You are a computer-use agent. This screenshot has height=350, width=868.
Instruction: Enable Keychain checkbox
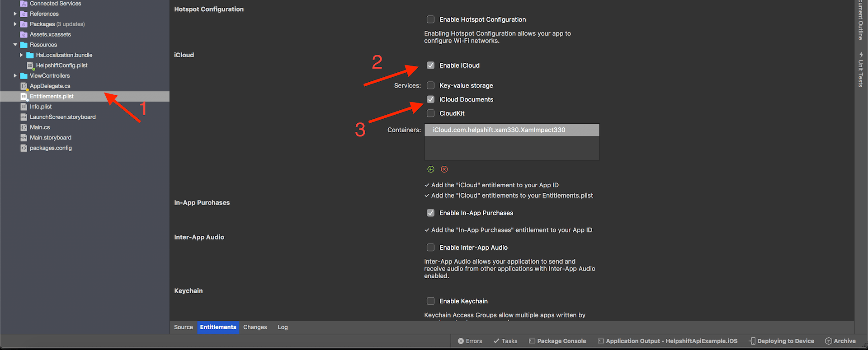[x=430, y=301]
